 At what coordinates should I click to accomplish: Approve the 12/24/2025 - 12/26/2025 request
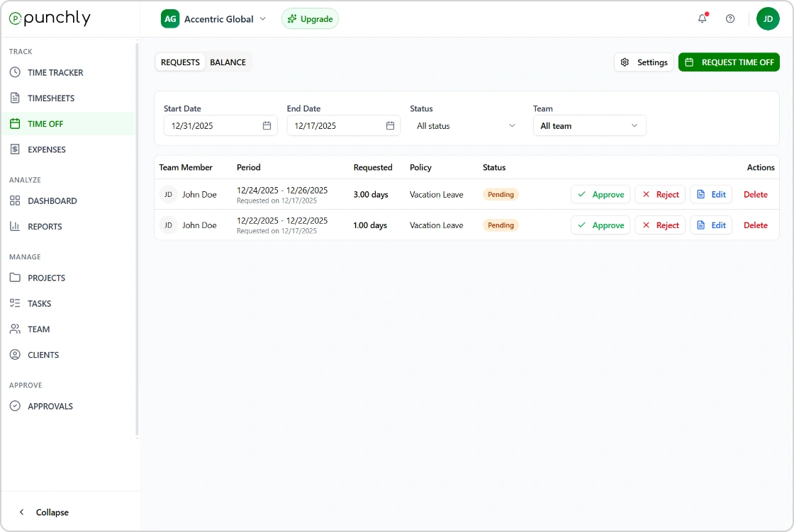pyautogui.click(x=600, y=195)
